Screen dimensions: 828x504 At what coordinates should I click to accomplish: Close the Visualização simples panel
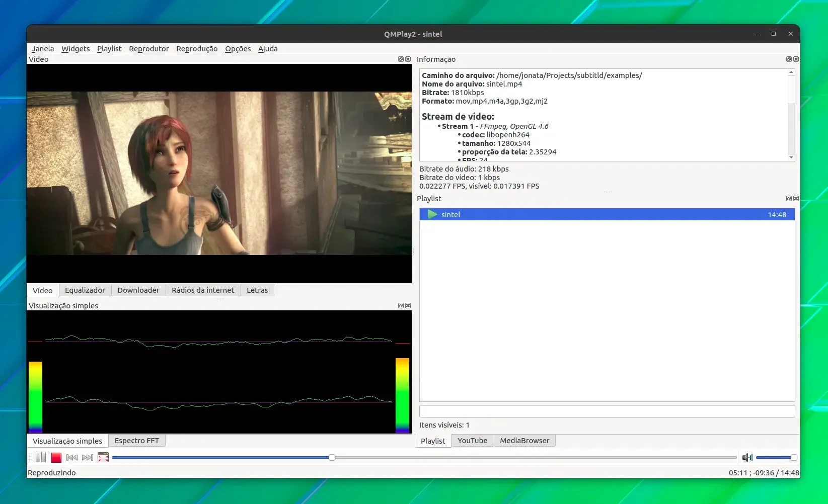click(408, 306)
